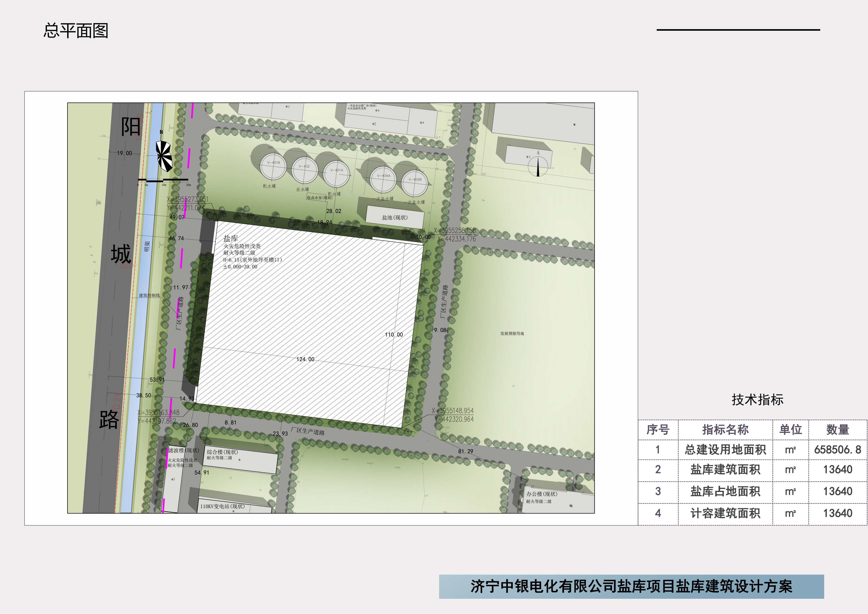Select the V-401A round tank
The height and width of the screenshot is (614, 868).
coord(336,174)
